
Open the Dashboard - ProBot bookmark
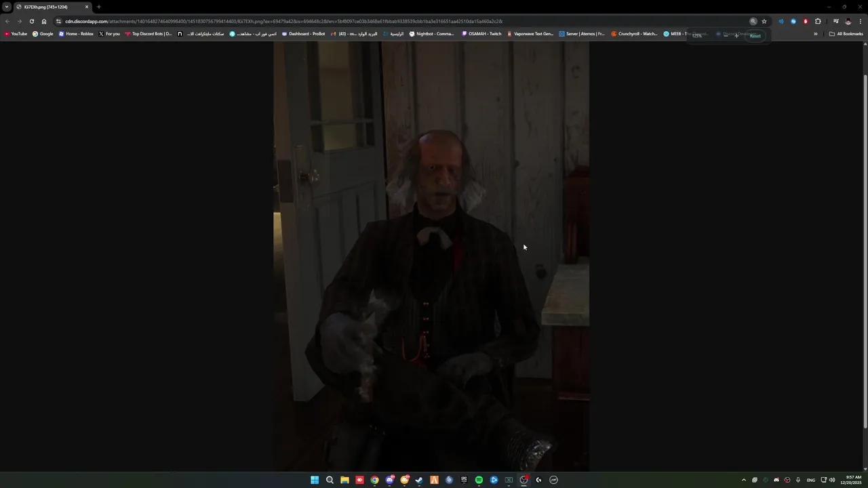tap(303, 34)
